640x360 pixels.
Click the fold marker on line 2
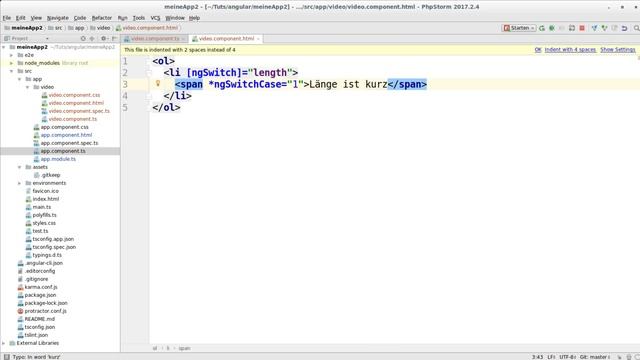pyautogui.click(x=149, y=73)
